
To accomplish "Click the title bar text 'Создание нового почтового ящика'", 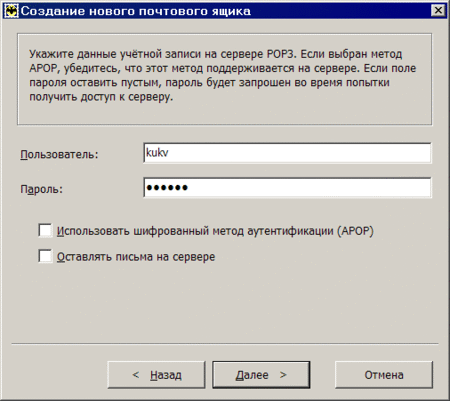I will click(136, 11).
